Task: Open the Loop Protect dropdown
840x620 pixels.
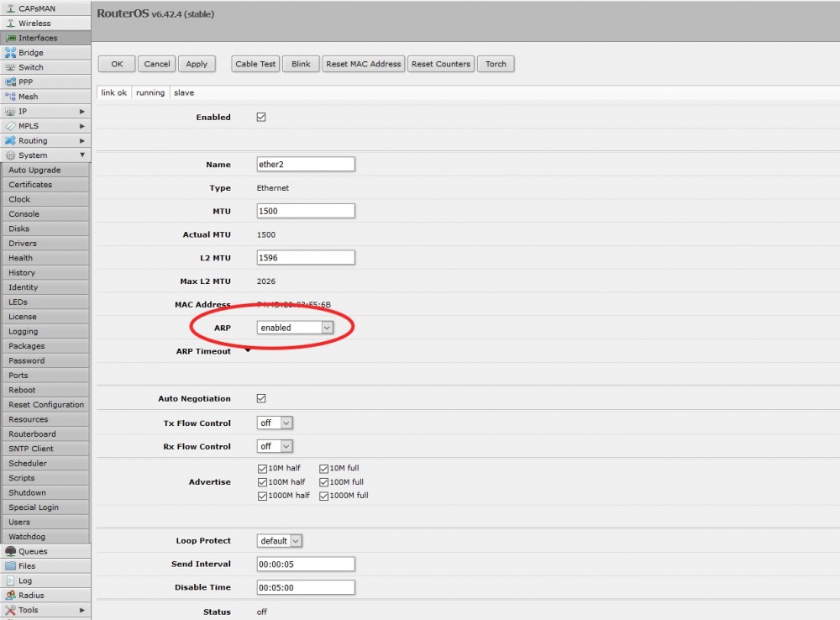Action: [280, 541]
